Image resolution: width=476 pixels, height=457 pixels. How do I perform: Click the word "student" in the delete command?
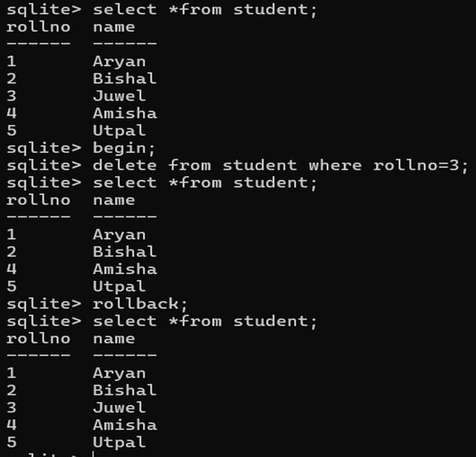260,165
